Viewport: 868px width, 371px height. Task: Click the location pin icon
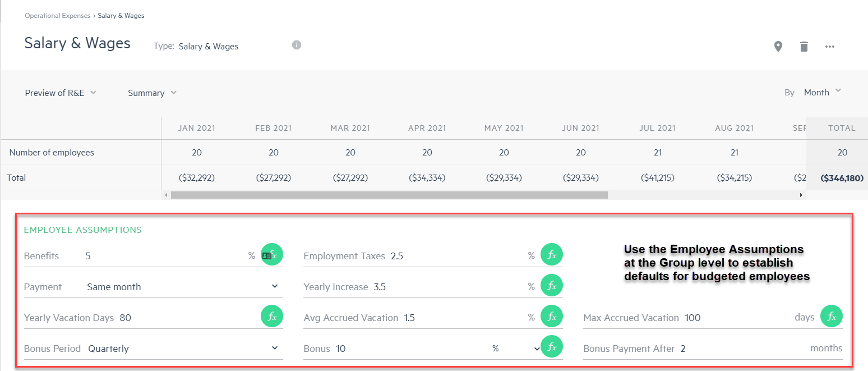coord(778,47)
